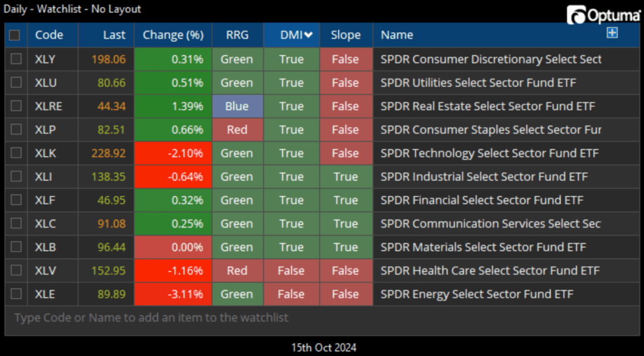
Task: Click SPDR Energy Select Sector Fund ETF
Action: (x=477, y=294)
